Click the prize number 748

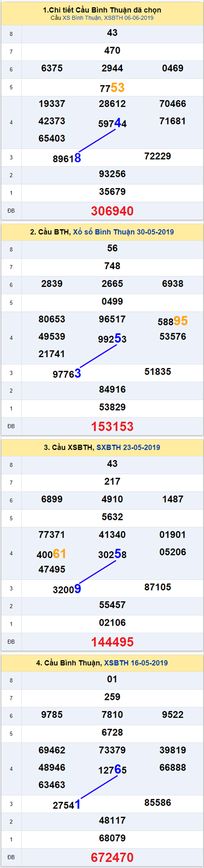click(x=112, y=266)
